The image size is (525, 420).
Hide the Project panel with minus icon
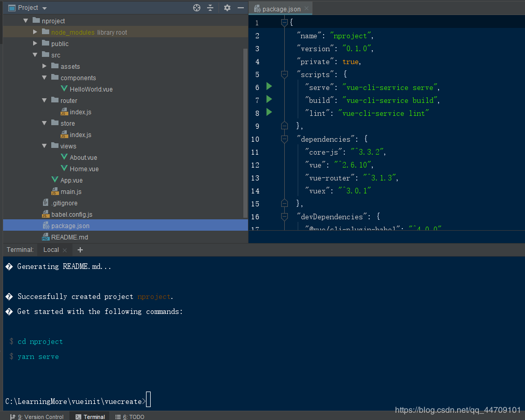pyautogui.click(x=240, y=8)
